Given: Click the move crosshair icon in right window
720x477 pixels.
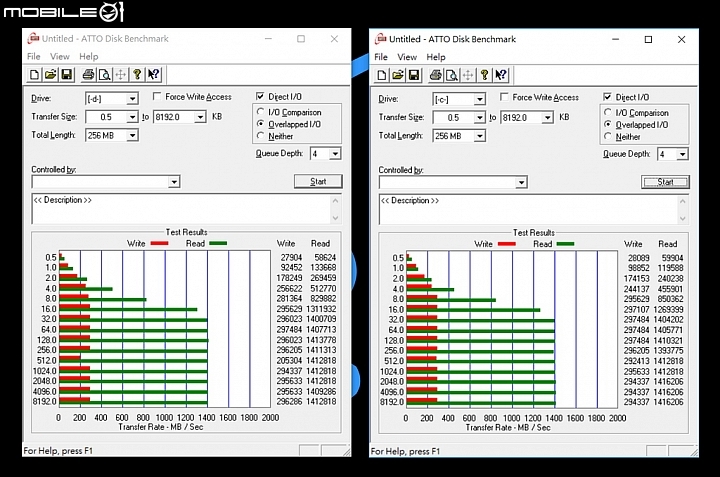Looking at the screenshot, I should [x=468, y=75].
